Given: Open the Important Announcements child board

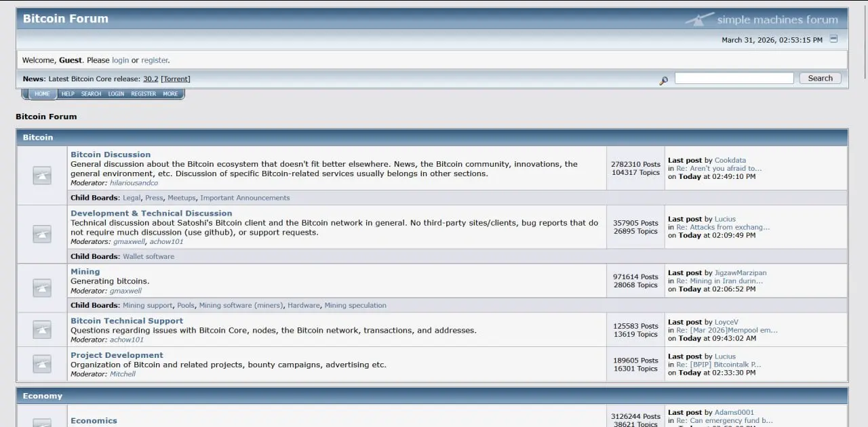Looking at the screenshot, I should (245, 198).
